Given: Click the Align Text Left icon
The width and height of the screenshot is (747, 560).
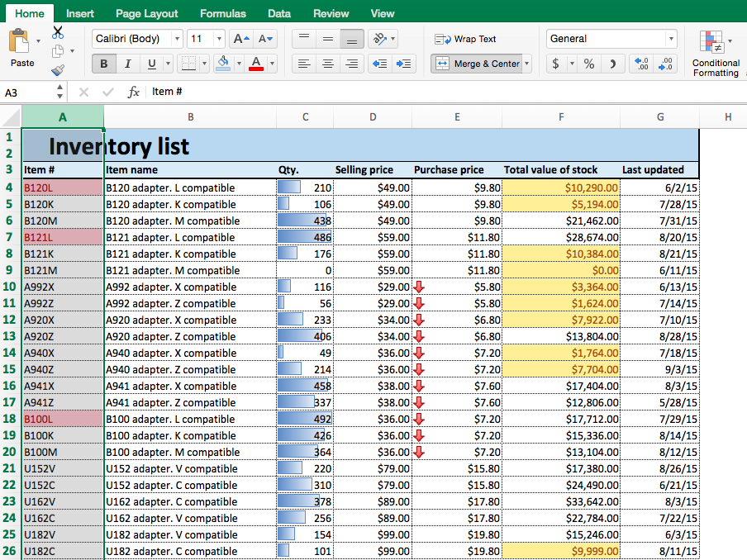Looking at the screenshot, I should click(304, 64).
